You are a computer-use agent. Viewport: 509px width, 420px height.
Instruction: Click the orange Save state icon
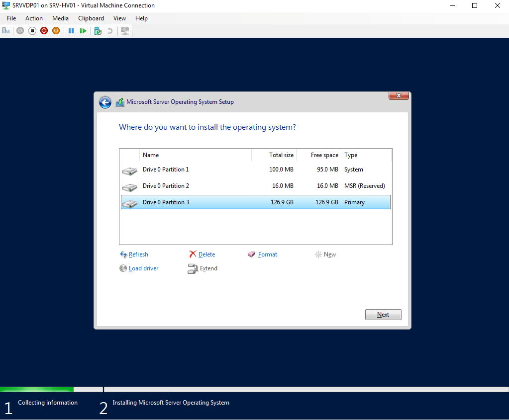[x=56, y=31]
